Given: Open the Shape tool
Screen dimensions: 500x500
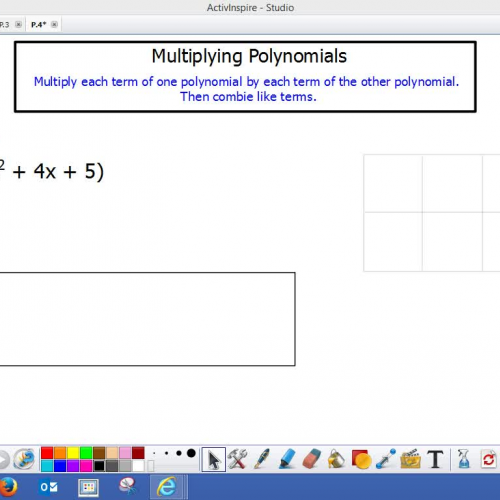Looking at the screenshot, I should click(361, 459).
